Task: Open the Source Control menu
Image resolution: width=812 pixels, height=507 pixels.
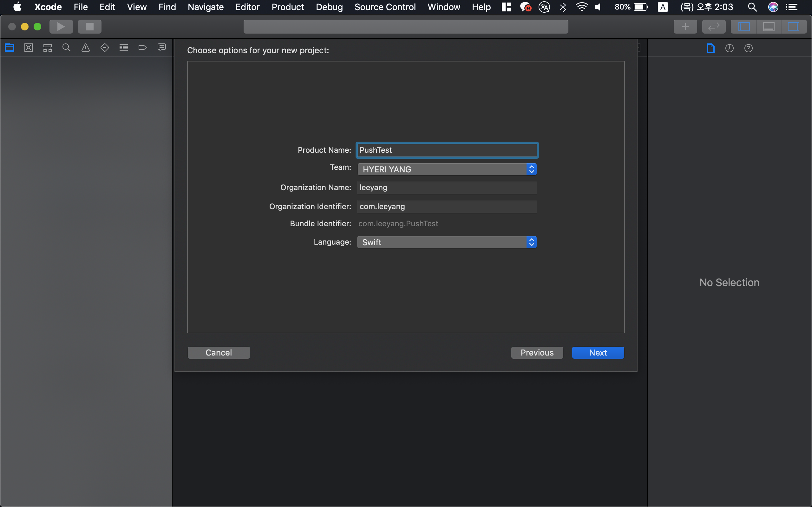Action: [x=385, y=7]
